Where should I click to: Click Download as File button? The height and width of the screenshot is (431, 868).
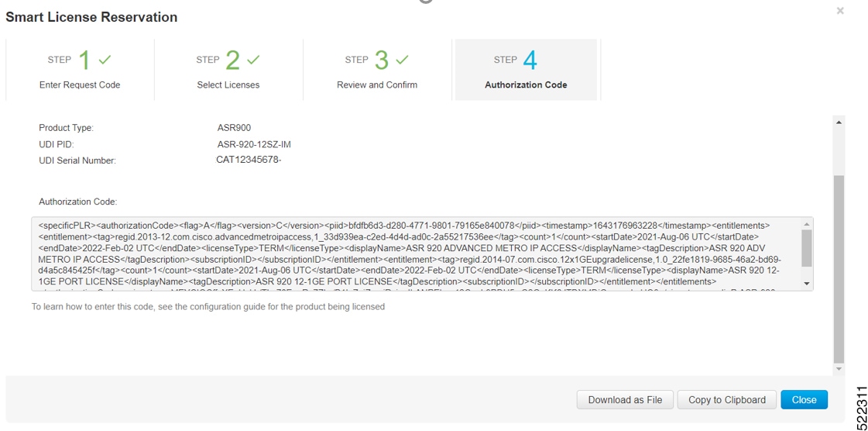click(624, 400)
